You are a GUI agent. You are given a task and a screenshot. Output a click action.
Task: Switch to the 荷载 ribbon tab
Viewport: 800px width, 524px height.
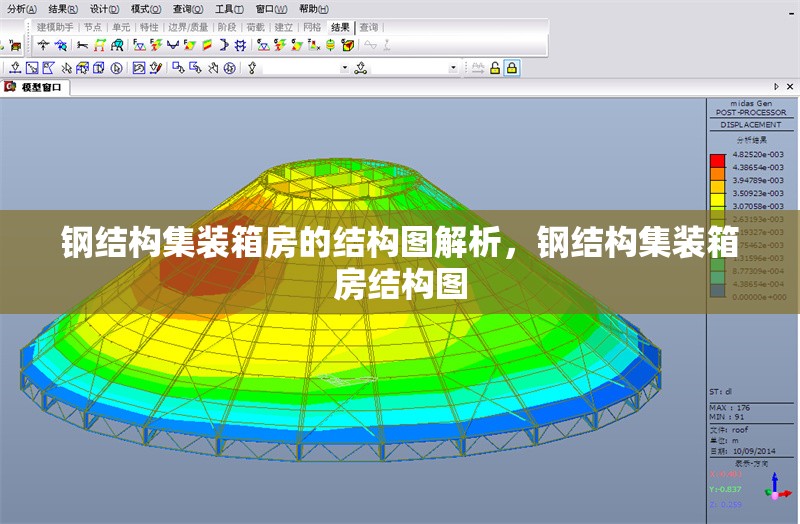[255, 27]
